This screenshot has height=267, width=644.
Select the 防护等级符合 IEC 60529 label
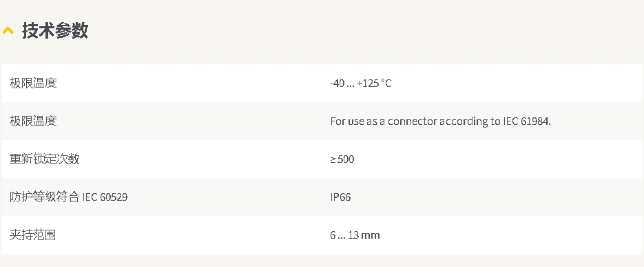(69, 197)
